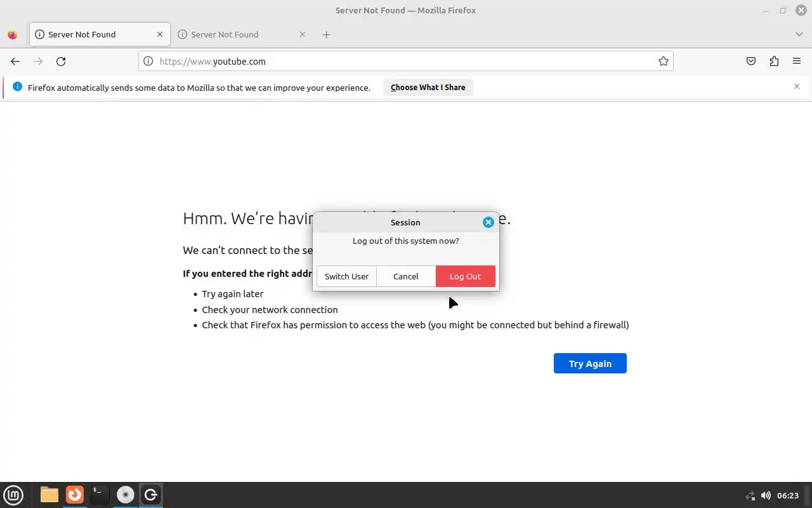Click the disc icon in the taskbar

coord(126,495)
